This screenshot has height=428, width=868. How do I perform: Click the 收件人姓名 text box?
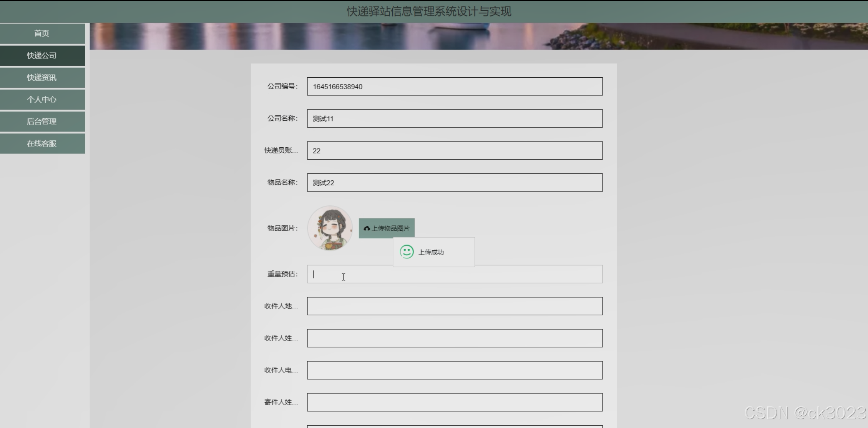pos(454,338)
